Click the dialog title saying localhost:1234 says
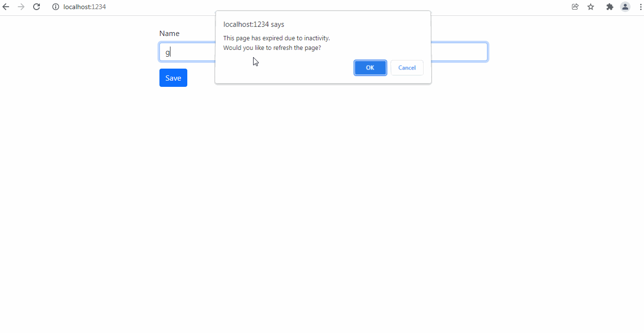The width and height of the screenshot is (644, 333). click(x=254, y=24)
